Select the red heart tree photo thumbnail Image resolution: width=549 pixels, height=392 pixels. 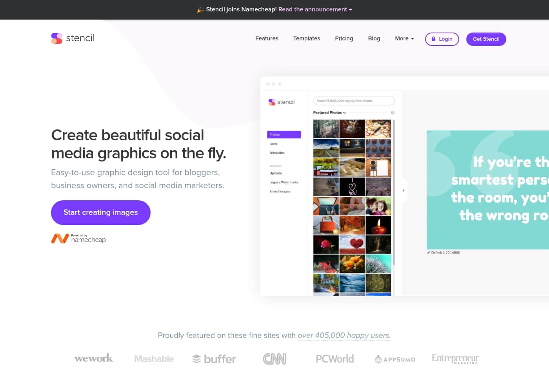pos(352,245)
